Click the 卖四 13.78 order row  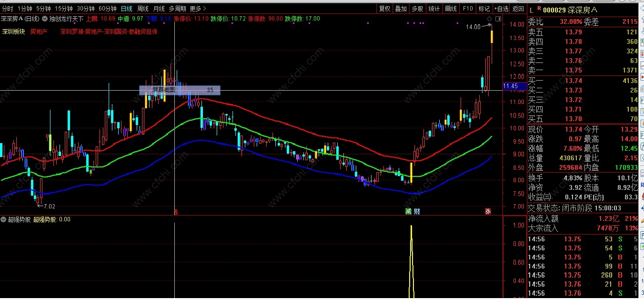[x=583, y=41]
